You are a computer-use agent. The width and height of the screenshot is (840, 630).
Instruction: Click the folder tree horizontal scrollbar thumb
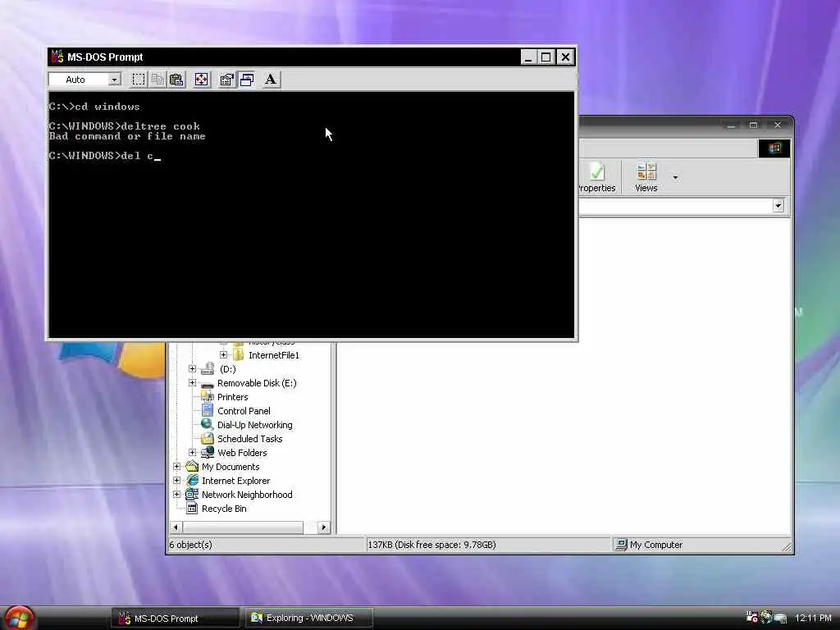(x=243, y=527)
